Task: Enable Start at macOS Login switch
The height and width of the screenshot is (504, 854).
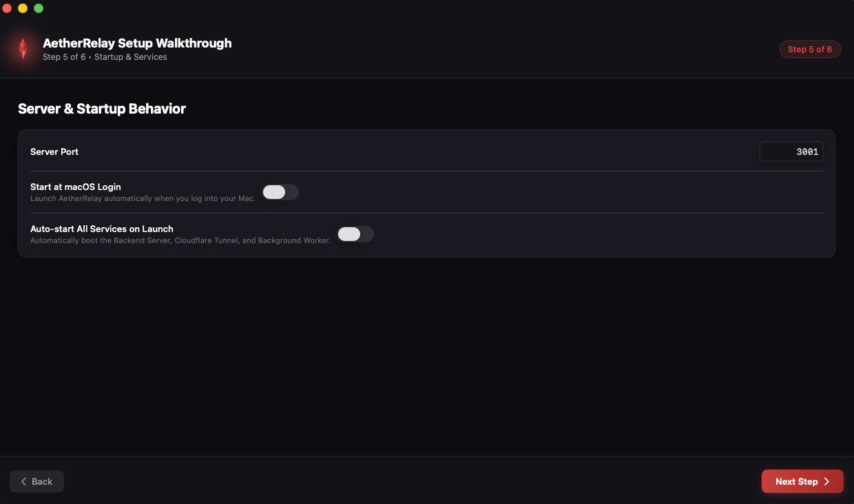Action: point(280,192)
